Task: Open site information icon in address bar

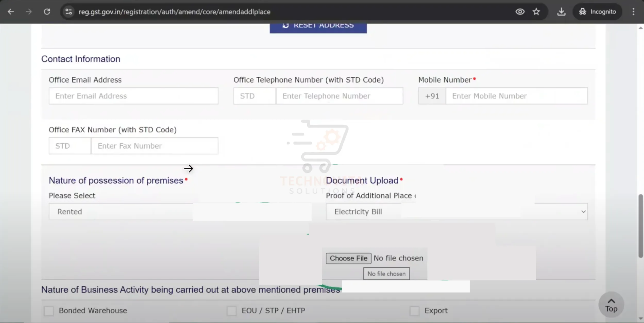Action: point(69,12)
